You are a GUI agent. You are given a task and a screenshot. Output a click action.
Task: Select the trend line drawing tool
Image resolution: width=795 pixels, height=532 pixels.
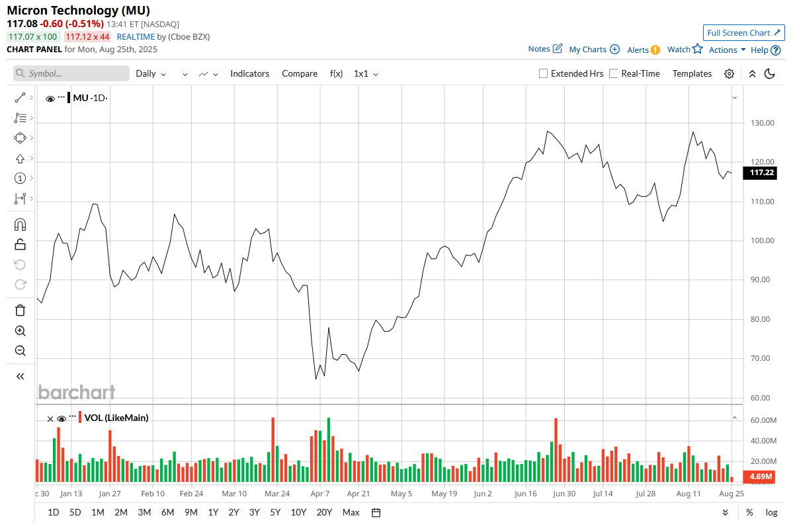[20, 98]
